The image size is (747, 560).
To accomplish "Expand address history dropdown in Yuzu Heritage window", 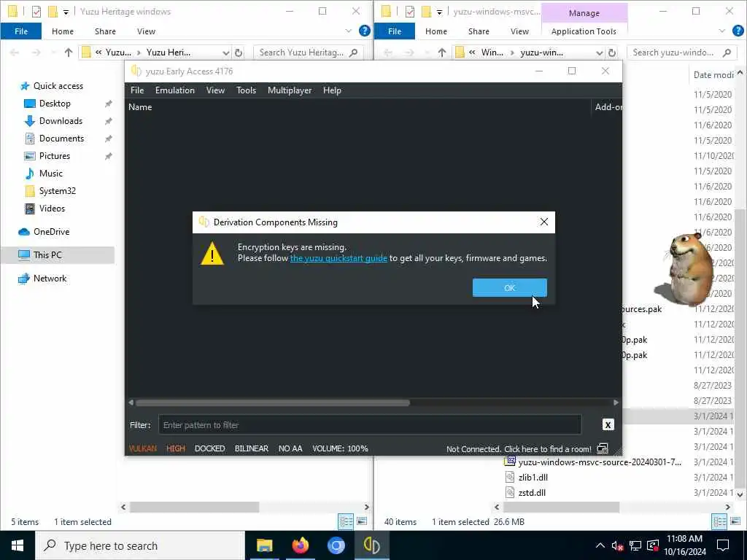I will point(226,52).
